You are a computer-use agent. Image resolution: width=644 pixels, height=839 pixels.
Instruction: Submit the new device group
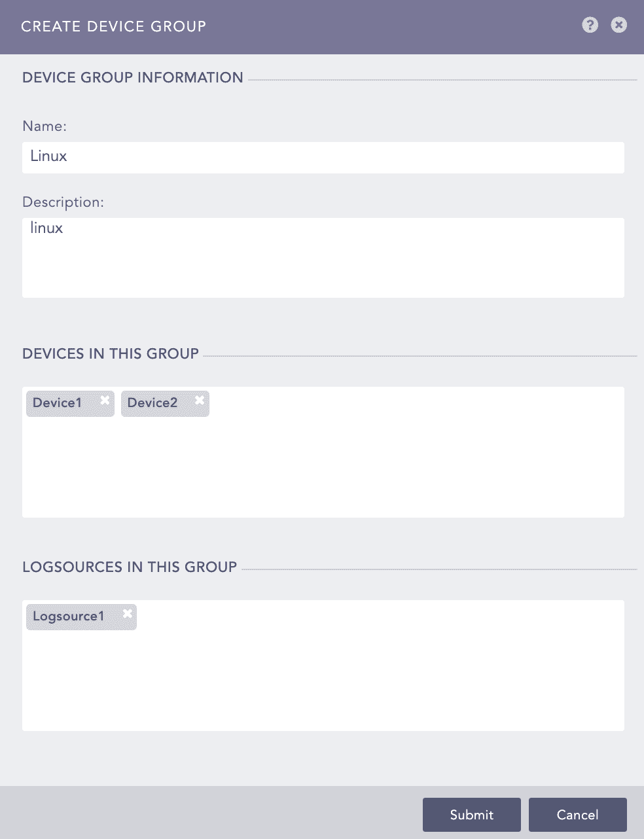coord(471,814)
